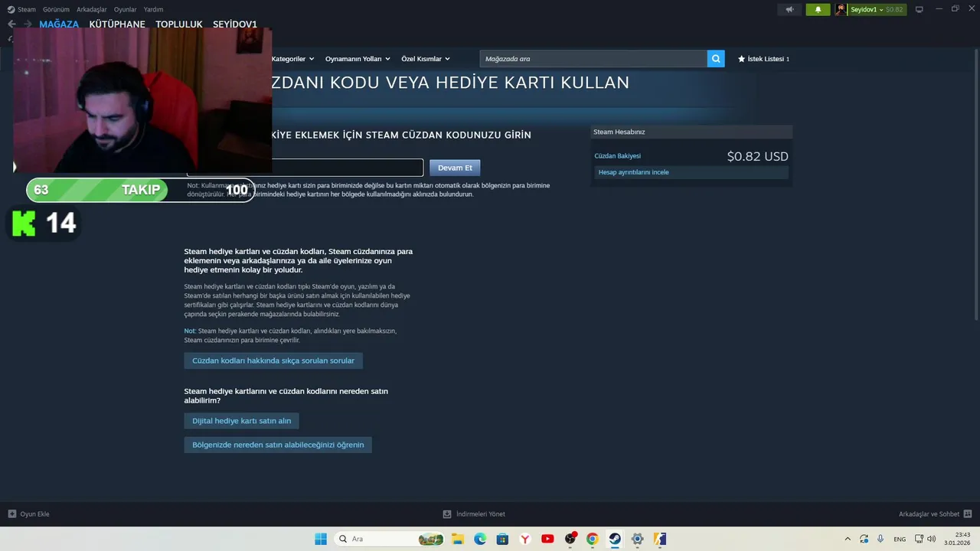
Task: Show hidden tray icons chevron
Action: point(847,539)
